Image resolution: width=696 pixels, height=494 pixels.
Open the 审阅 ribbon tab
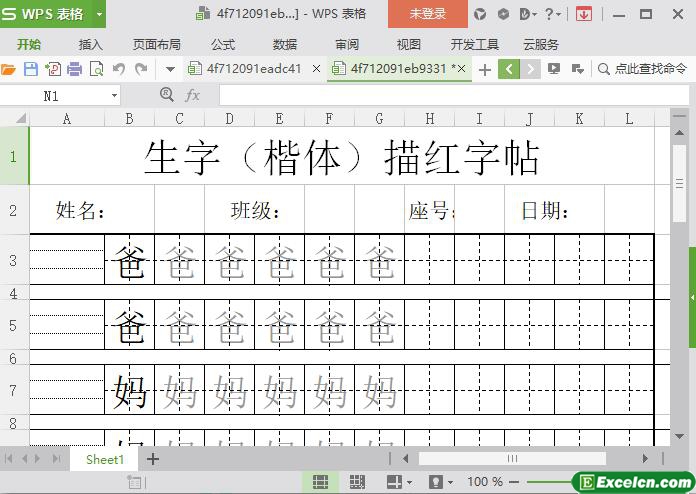(347, 44)
